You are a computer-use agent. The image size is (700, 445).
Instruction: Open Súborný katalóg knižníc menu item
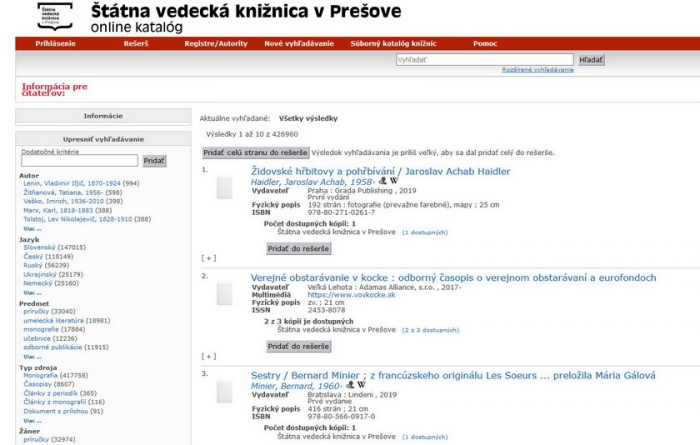393,44
